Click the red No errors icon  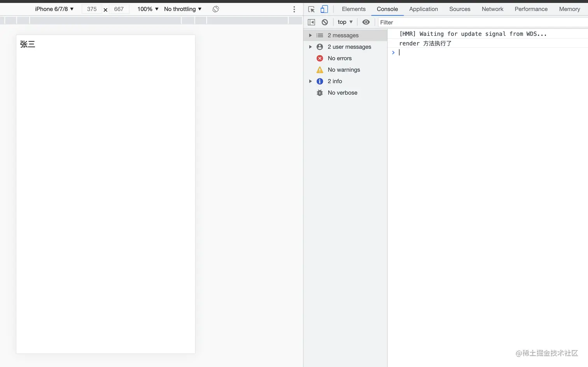pyautogui.click(x=320, y=58)
